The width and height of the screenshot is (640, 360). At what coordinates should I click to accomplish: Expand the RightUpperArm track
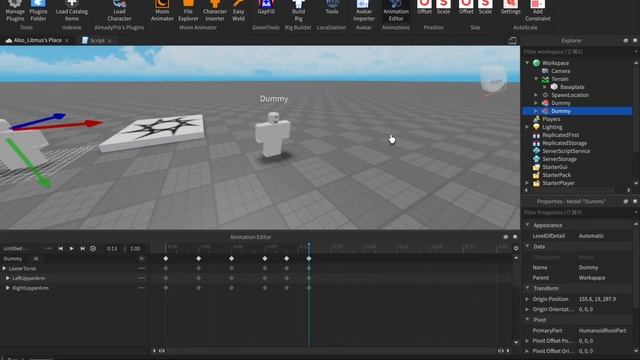point(8,288)
